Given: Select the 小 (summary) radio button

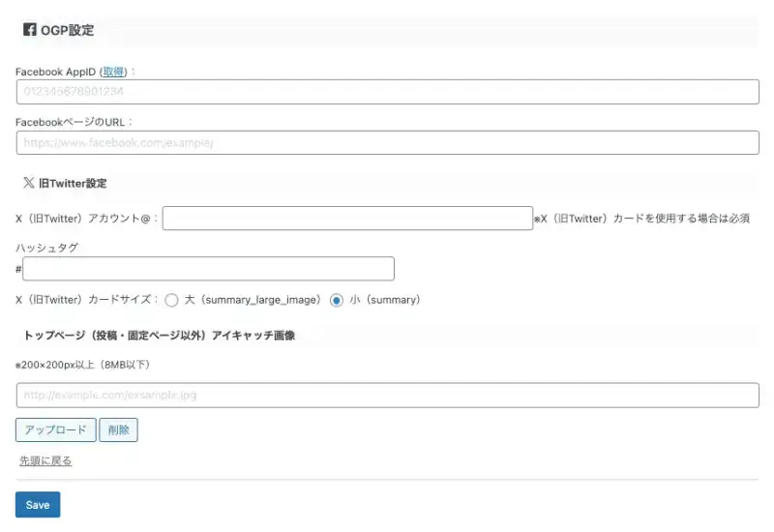Looking at the screenshot, I should (336, 300).
